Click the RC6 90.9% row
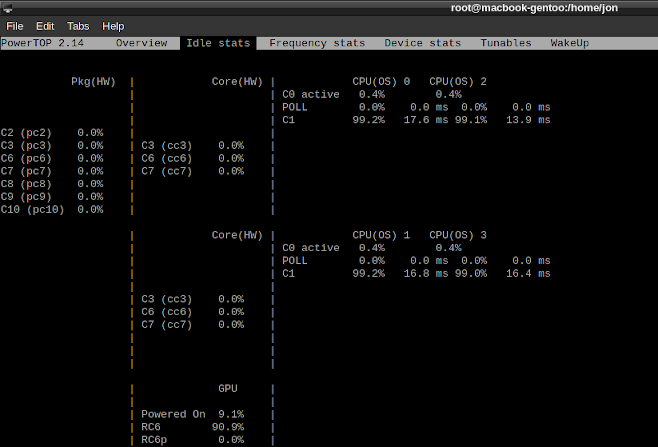Viewport: 658px width, 447px height. point(193,427)
